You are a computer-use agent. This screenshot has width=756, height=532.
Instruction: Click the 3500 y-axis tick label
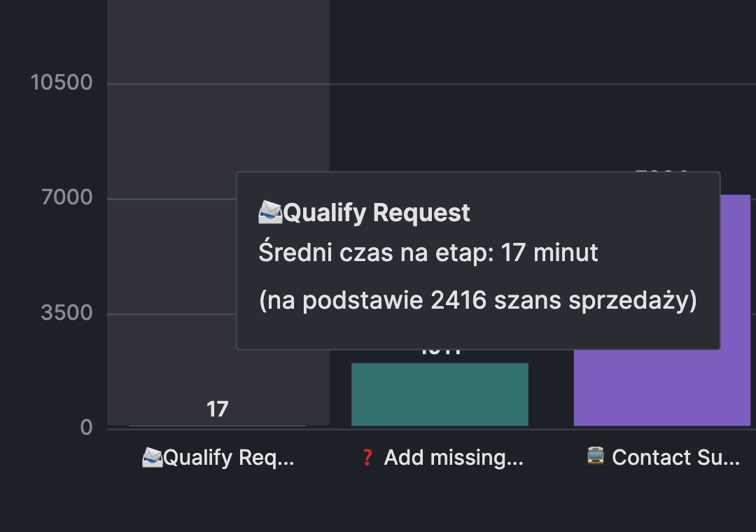point(67,313)
